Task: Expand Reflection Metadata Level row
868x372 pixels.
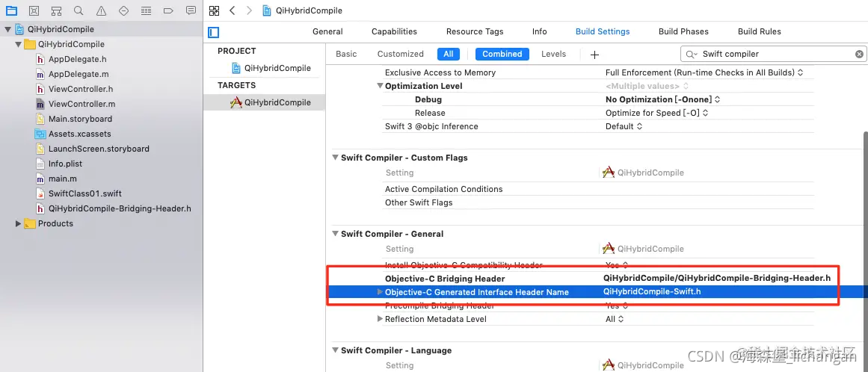Action: click(x=380, y=319)
